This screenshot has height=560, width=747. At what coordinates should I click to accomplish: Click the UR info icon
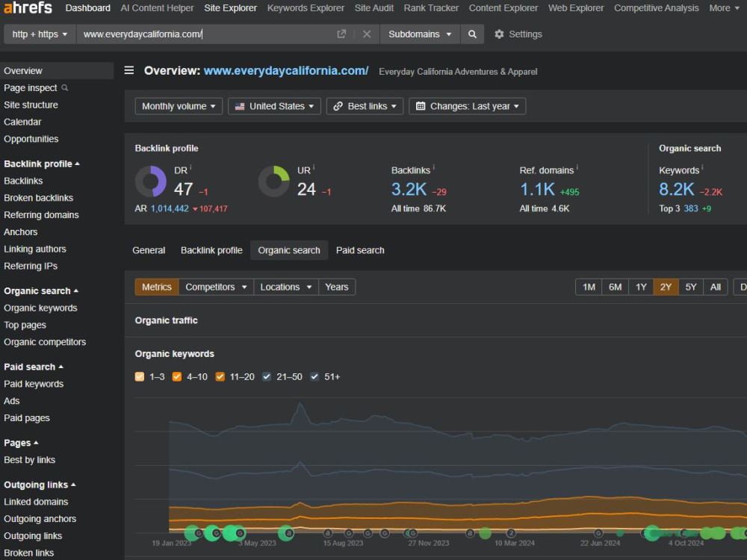click(314, 167)
